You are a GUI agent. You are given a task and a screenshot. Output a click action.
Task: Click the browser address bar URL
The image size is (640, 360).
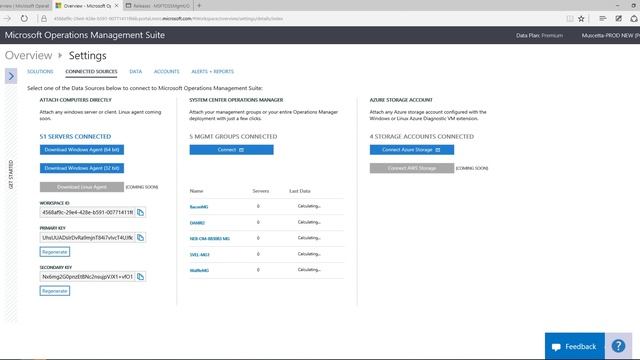point(168,18)
